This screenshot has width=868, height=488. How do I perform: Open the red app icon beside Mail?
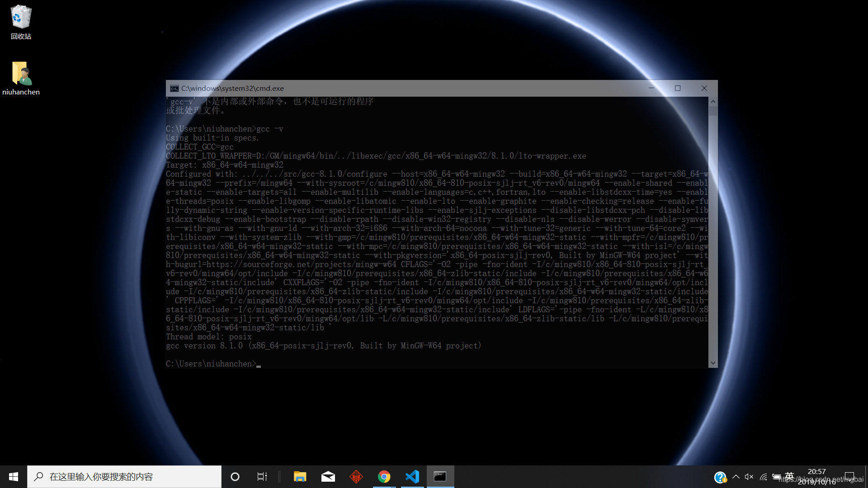(x=356, y=477)
